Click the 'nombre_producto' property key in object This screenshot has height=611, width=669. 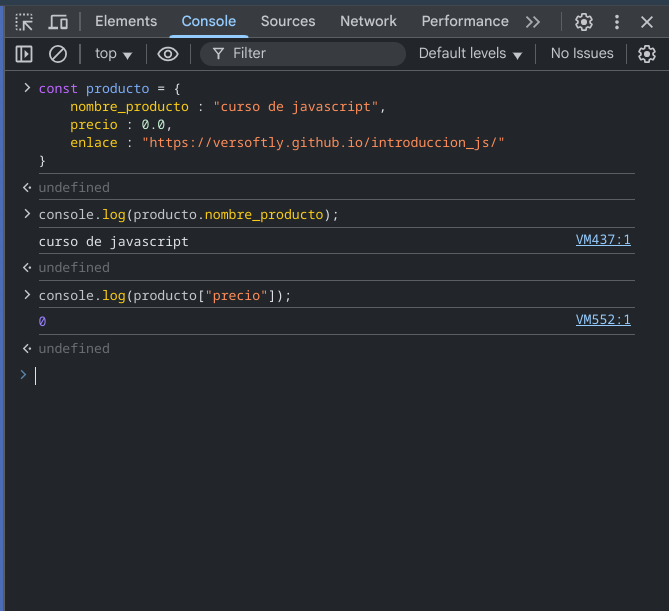[129, 107]
